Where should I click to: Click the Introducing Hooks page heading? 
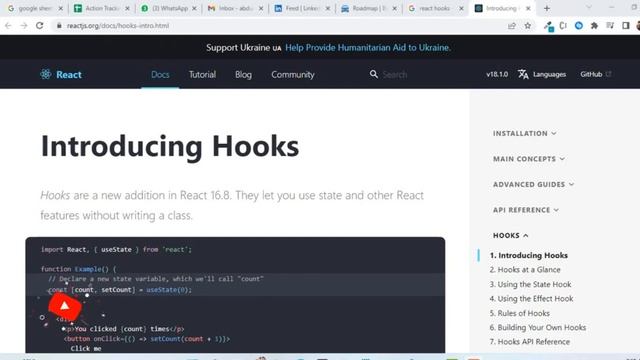[x=170, y=146]
